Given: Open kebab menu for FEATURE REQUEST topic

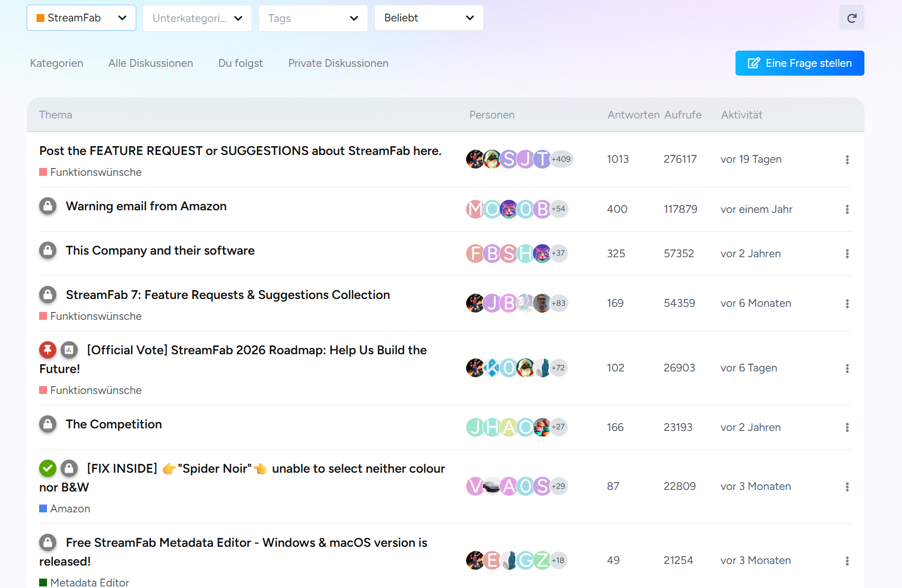Looking at the screenshot, I should (x=847, y=160).
